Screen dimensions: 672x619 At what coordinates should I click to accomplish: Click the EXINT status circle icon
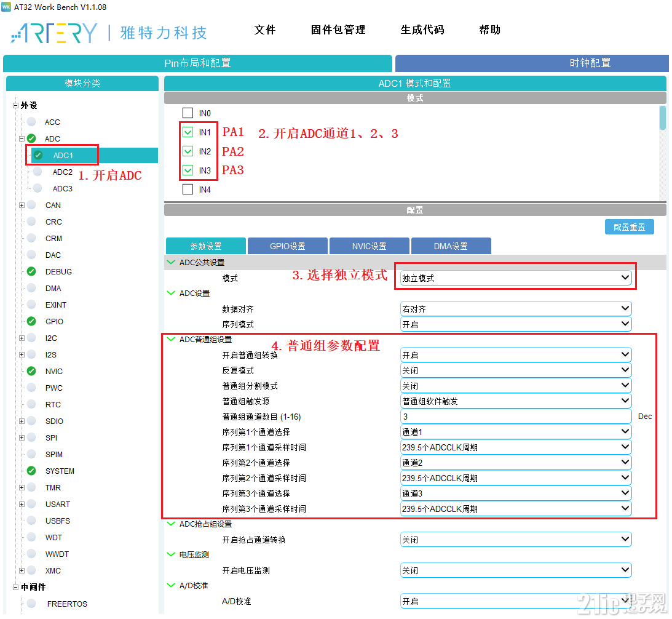pos(31,305)
